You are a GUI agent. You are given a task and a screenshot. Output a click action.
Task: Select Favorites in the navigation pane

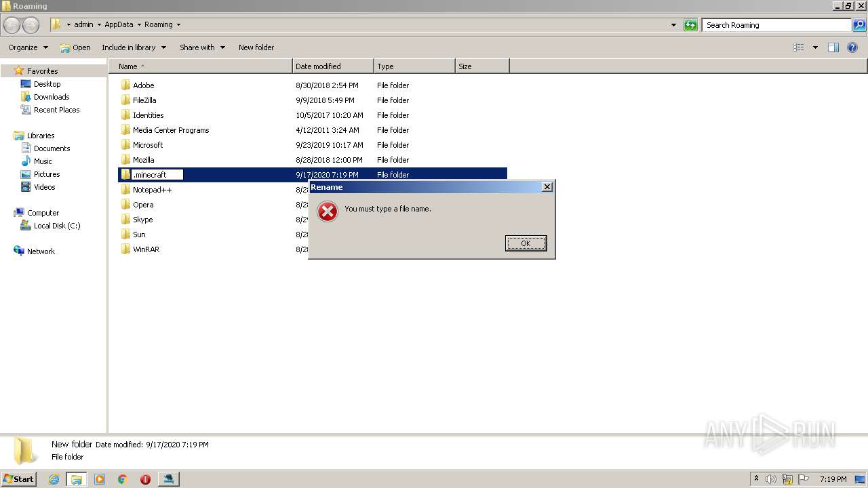(42, 71)
